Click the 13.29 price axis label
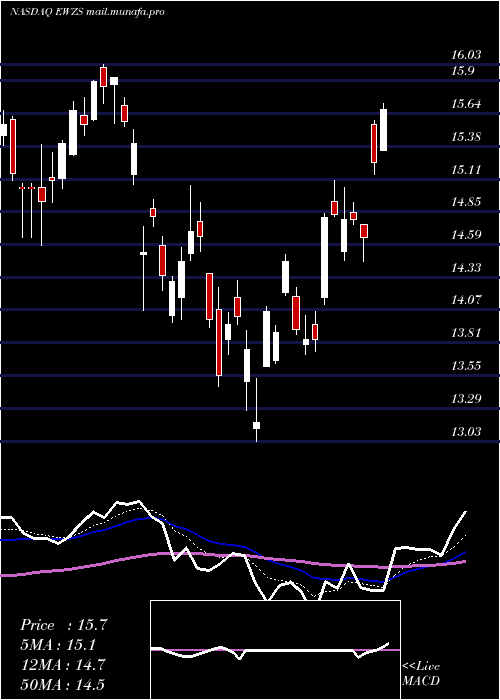The image size is (500, 700). coord(466,399)
